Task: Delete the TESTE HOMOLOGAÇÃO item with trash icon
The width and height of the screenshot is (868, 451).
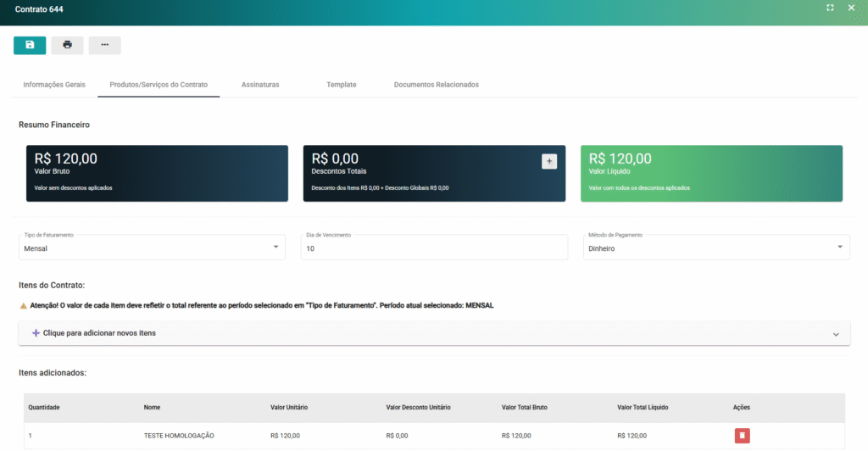Action: 742,435
